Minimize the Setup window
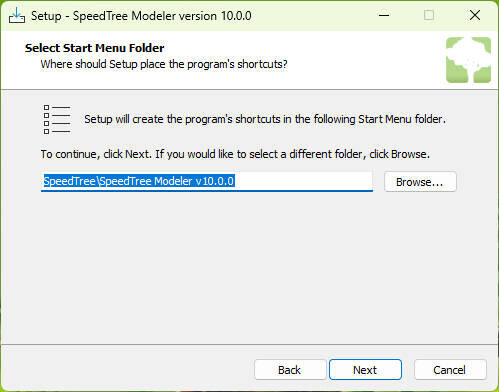Viewport: 499px width, 392px height. tap(384, 15)
